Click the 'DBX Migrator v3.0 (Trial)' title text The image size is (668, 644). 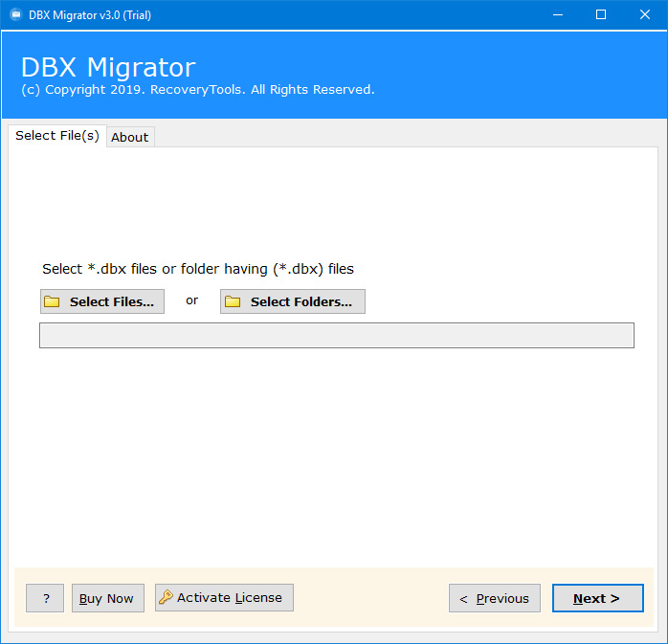tap(90, 15)
